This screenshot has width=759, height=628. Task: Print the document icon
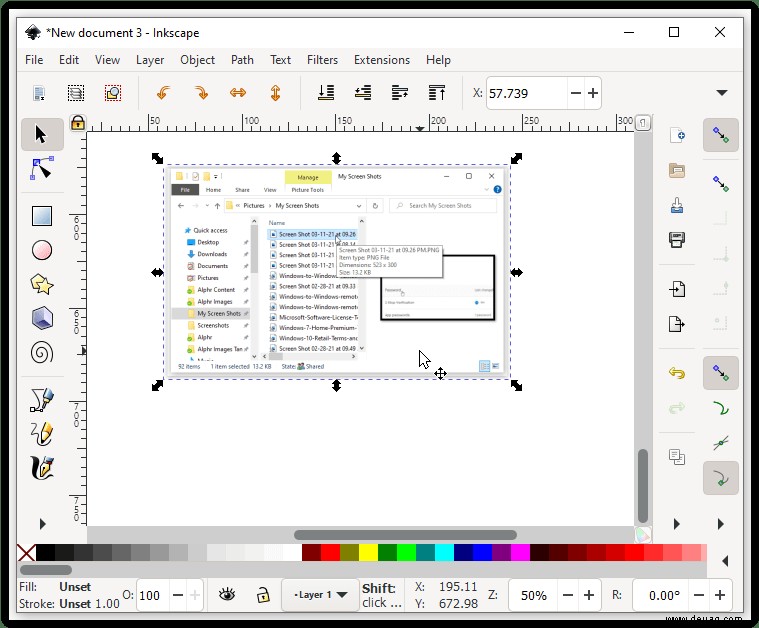point(677,240)
